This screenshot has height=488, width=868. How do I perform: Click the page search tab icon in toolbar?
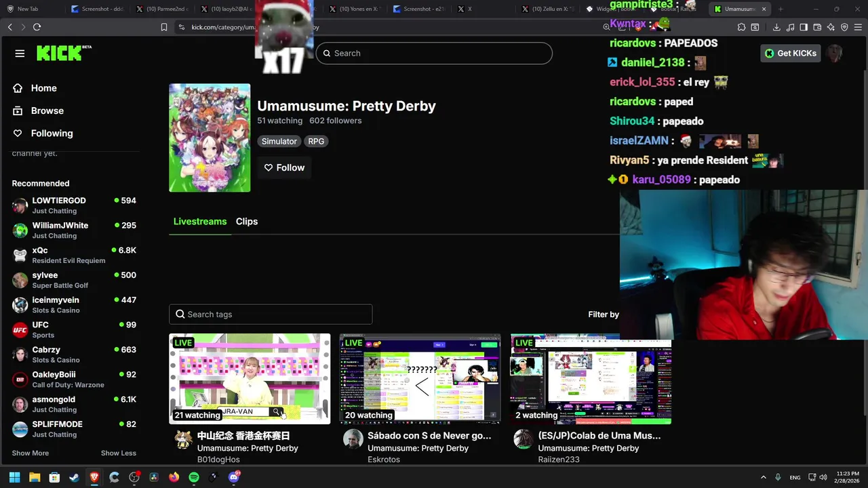(755, 27)
